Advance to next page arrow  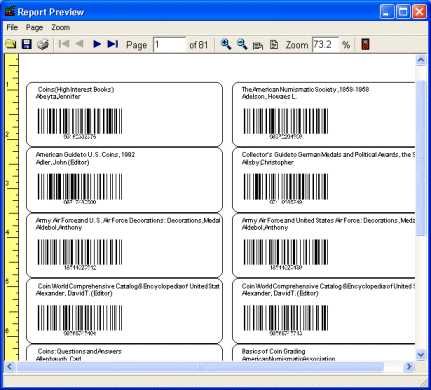pyautogui.click(x=97, y=44)
